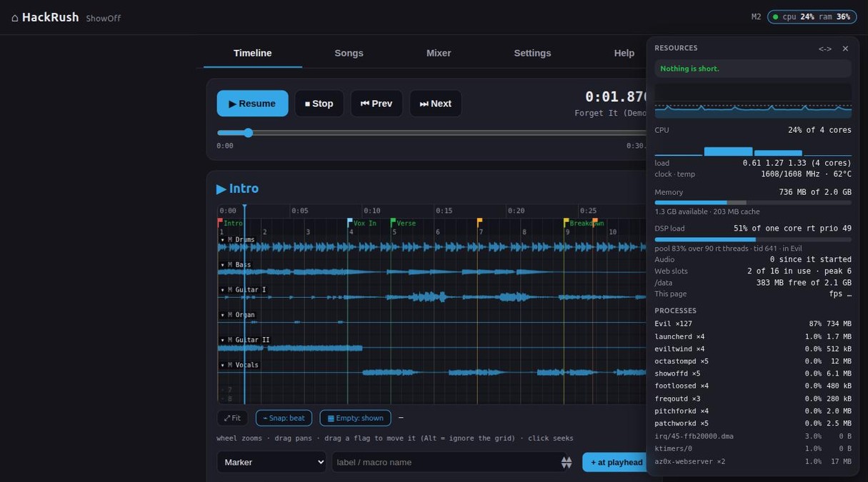
Task: Click the 'launcherd ×4' process row
Action: click(753, 336)
